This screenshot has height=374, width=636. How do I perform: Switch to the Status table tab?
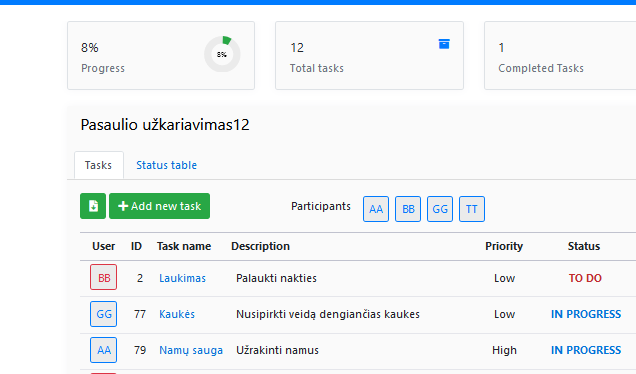click(166, 165)
